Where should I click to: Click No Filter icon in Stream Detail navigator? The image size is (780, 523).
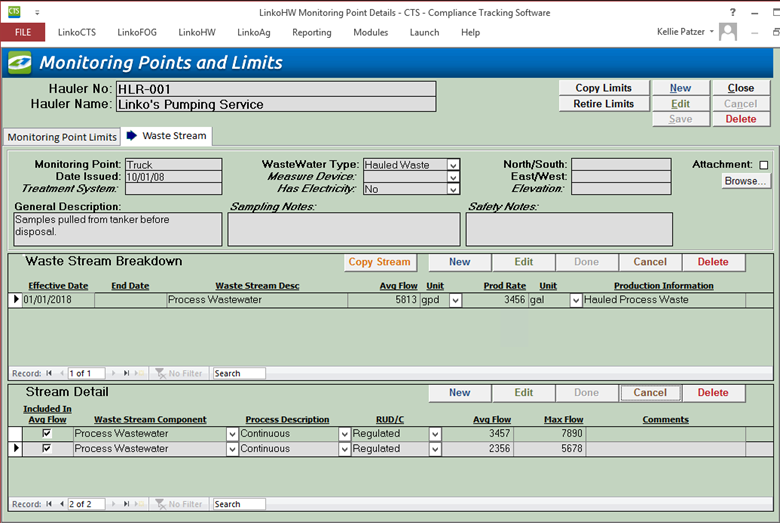(x=160, y=504)
